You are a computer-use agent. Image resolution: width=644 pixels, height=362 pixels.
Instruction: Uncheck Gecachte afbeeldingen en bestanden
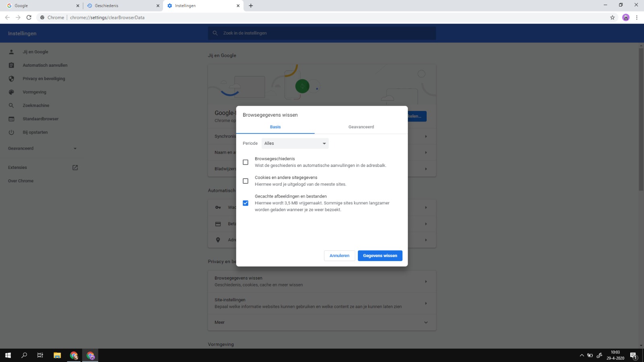(x=246, y=203)
